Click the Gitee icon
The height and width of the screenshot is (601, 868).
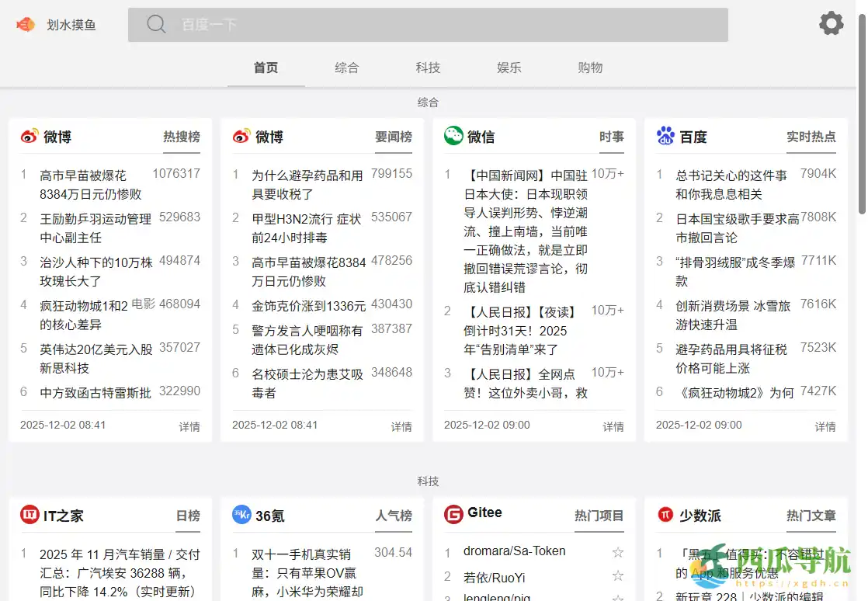point(453,514)
